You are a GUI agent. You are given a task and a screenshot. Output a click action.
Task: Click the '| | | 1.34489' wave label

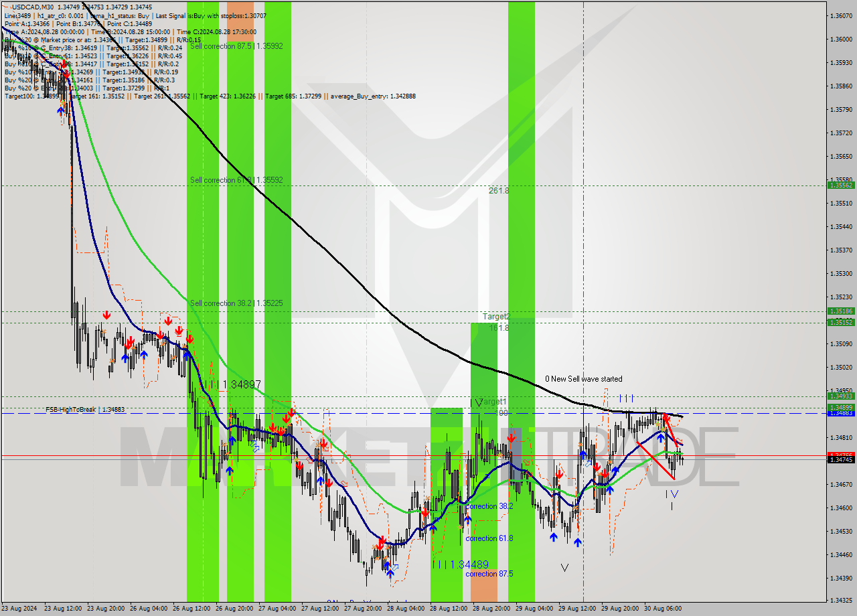coord(460,564)
